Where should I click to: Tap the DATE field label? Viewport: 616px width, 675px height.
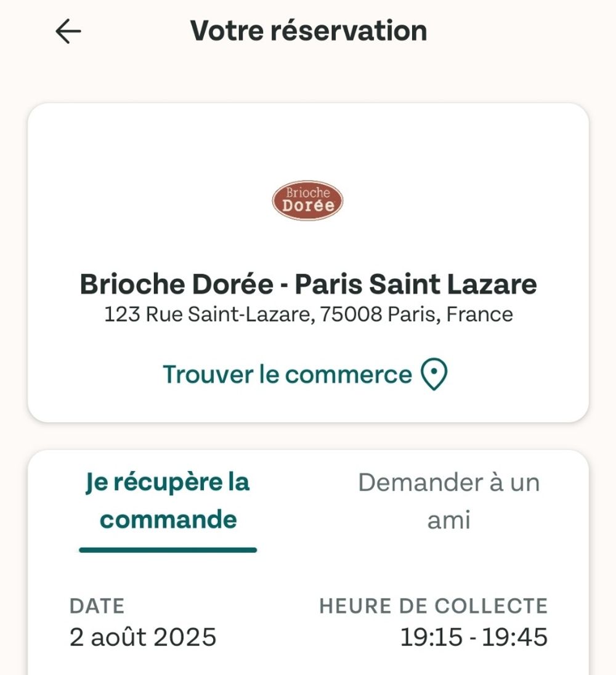pos(97,606)
